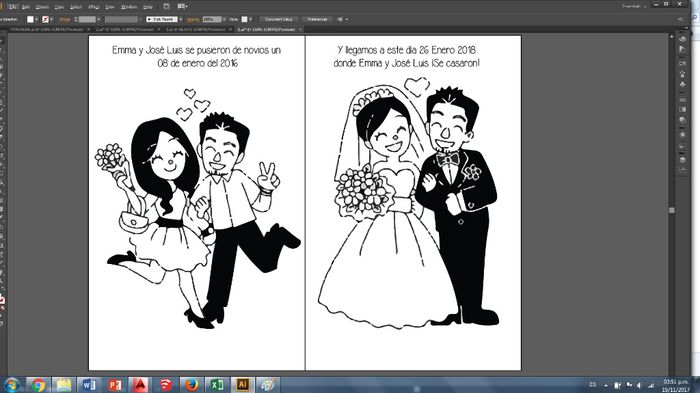The width and height of the screenshot is (700, 393).
Task: Click the Preferences button
Action: [317, 19]
